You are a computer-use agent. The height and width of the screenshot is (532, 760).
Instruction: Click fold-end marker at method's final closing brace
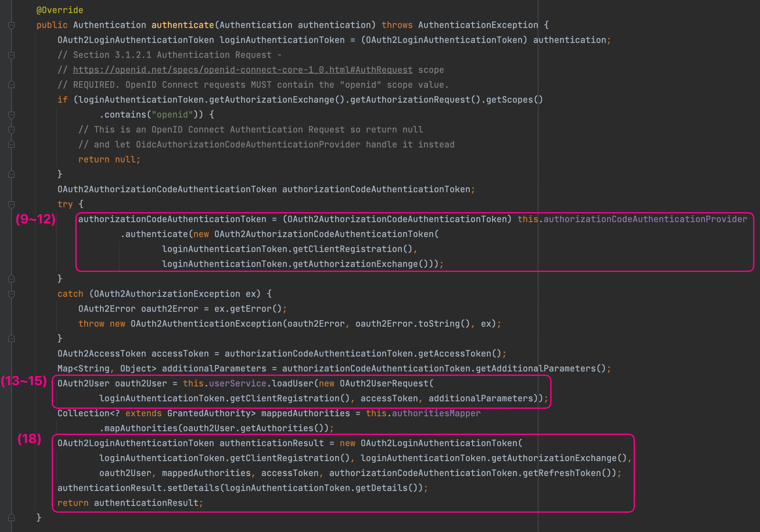pyautogui.click(x=12, y=517)
